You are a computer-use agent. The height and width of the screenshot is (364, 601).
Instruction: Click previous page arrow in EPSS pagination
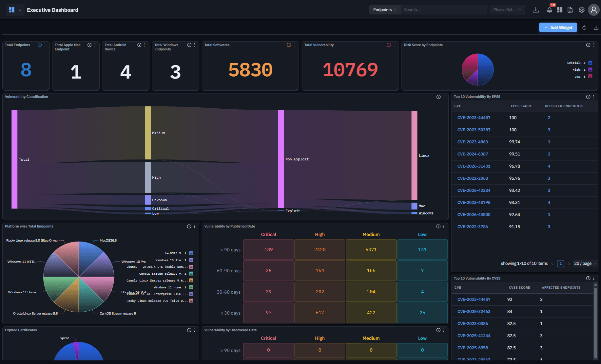coord(552,264)
